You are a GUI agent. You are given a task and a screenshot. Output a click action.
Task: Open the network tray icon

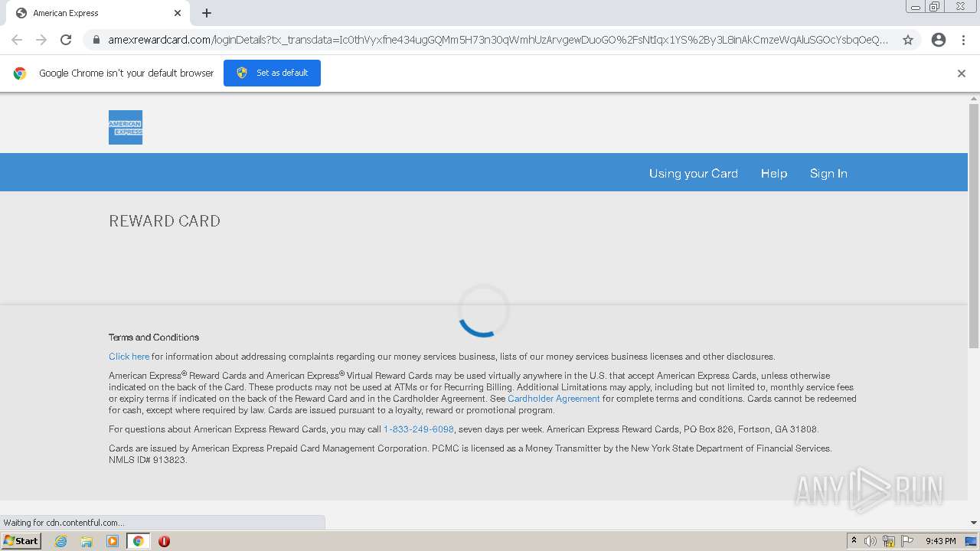tap(889, 541)
